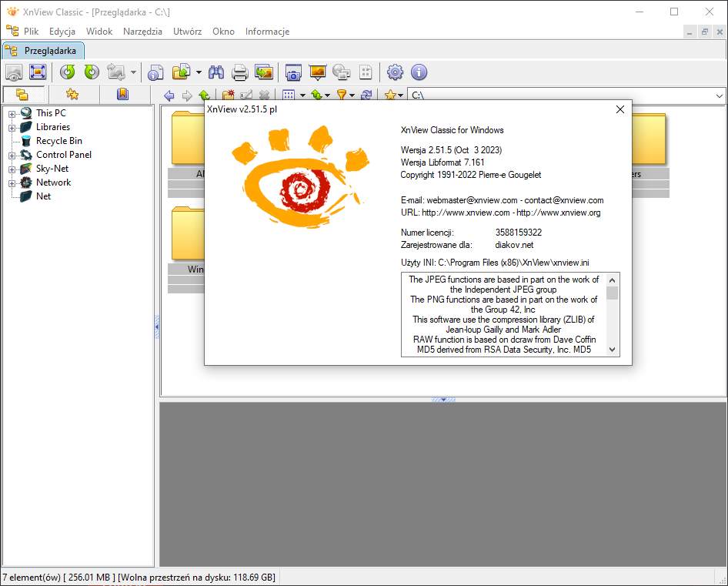Click the credits scrollbar thumb
This screenshot has height=586, width=728.
pyautogui.click(x=612, y=293)
